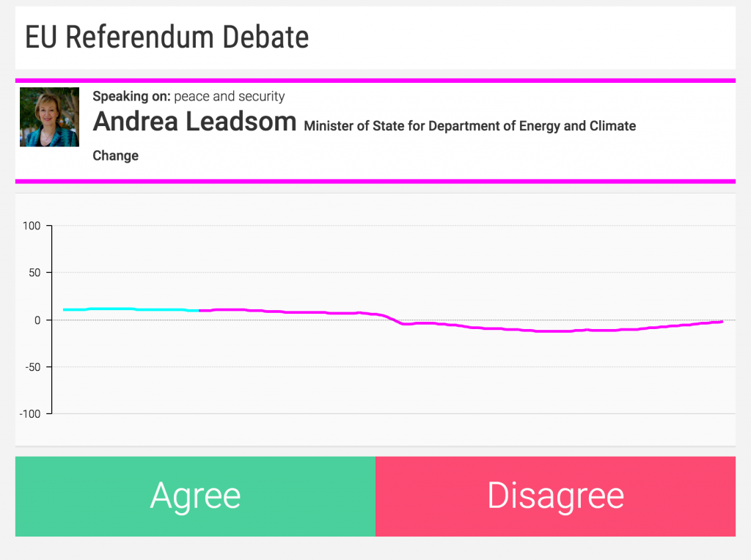Screen dimensions: 751x560
Task: Click the -100 label on the y-axis
Action: [29, 413]
